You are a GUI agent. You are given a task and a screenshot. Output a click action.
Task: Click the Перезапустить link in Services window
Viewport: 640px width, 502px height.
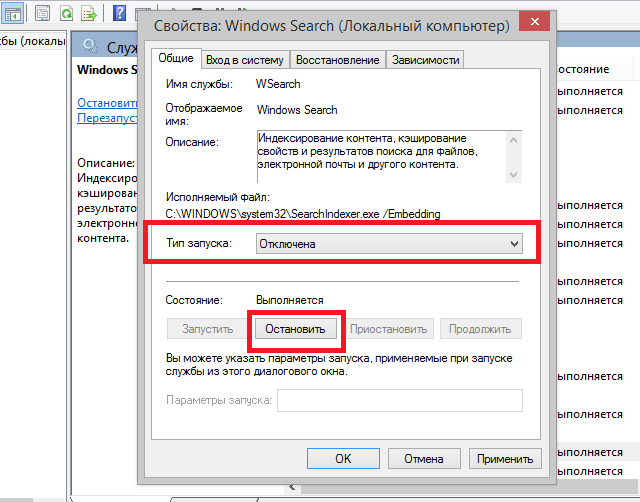pos(107,118)
